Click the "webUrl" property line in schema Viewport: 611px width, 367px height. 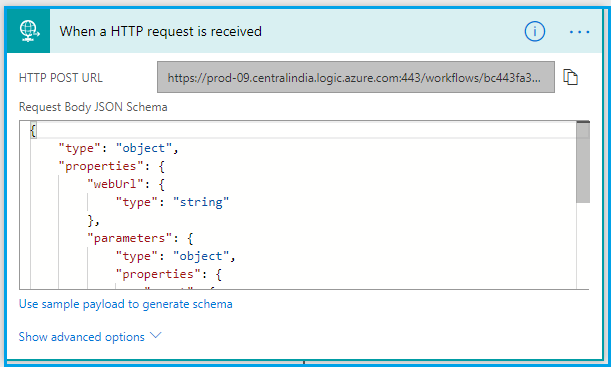pos(126,184)
